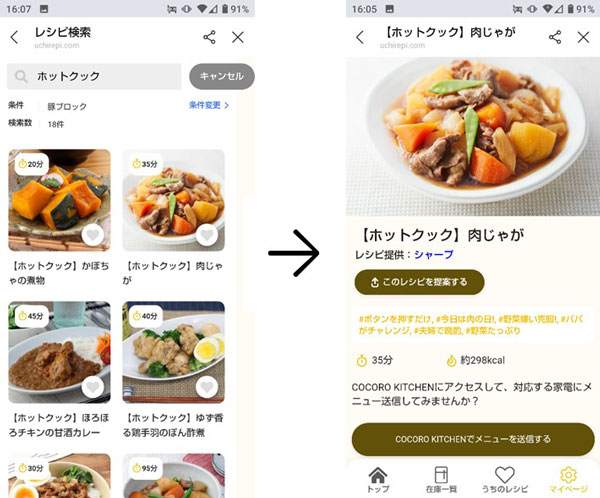Tap back arrow on レシピ検索 screen
This screenshot has height=498, width=600.
14,37
